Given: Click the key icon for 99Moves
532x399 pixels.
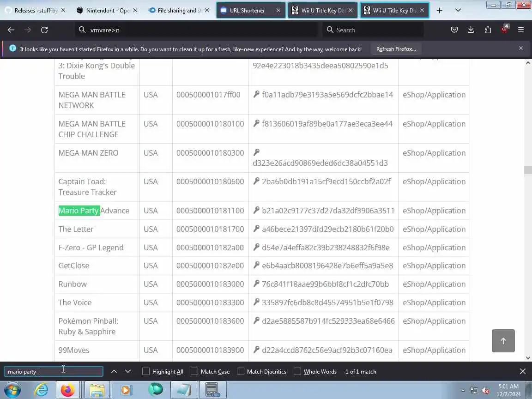Looking at the screenshot, I should tap(256, 349).
